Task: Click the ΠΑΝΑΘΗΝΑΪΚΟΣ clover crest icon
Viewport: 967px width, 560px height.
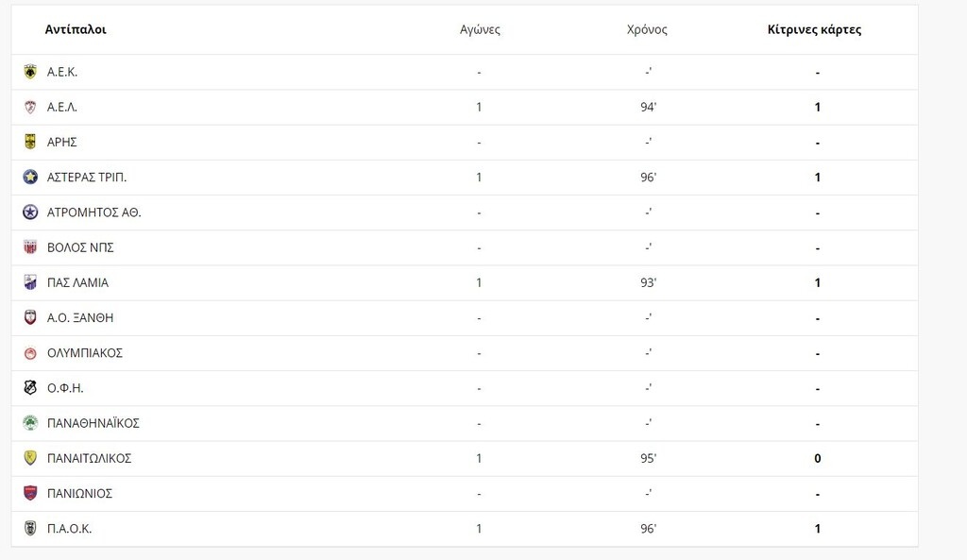Action: pos(30,423)
